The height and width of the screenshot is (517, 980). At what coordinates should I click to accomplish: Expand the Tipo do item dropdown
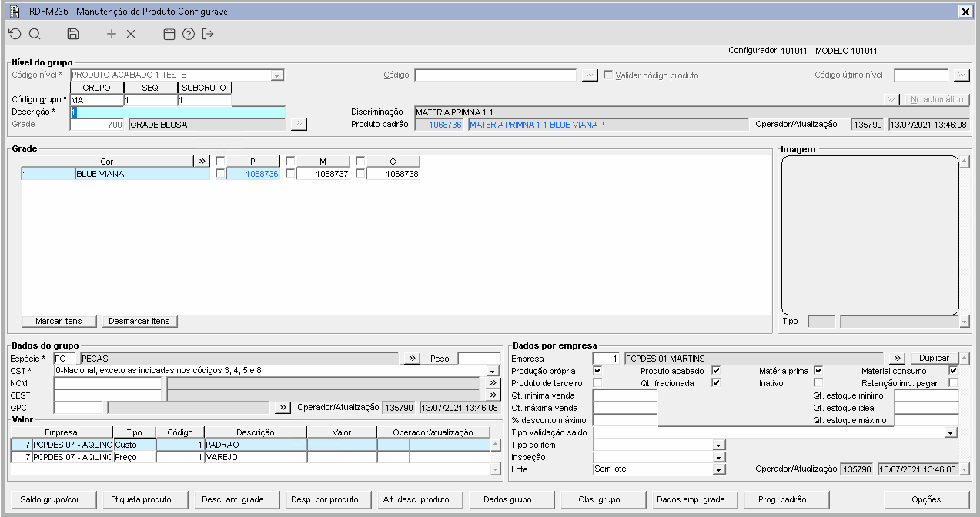pyautogui.click(x=719, y=445)
